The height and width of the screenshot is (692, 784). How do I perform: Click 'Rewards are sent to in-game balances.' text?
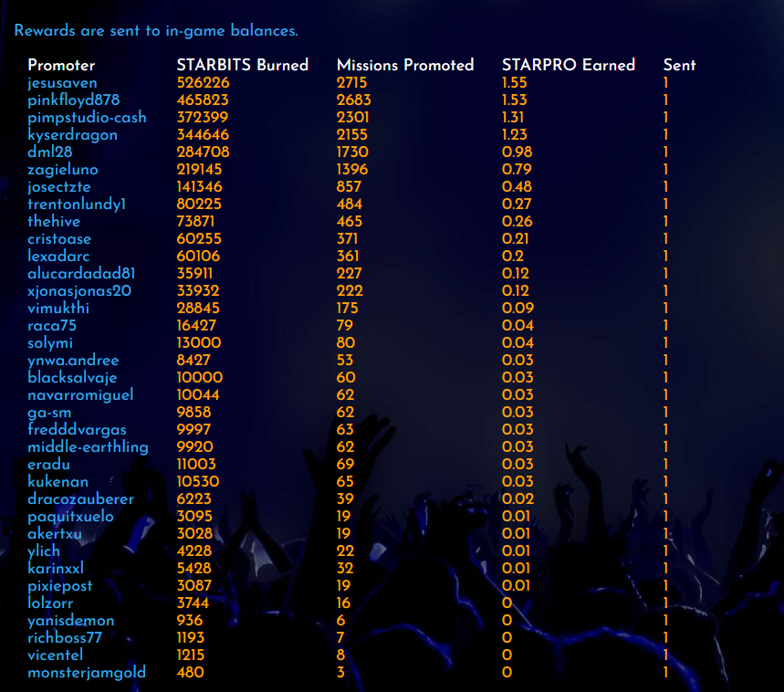156,31
